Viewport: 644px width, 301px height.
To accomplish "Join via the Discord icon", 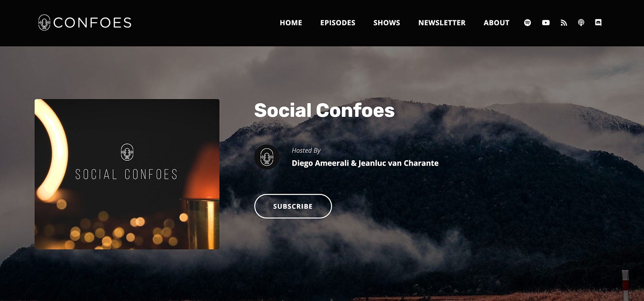I will pos(598,23).
